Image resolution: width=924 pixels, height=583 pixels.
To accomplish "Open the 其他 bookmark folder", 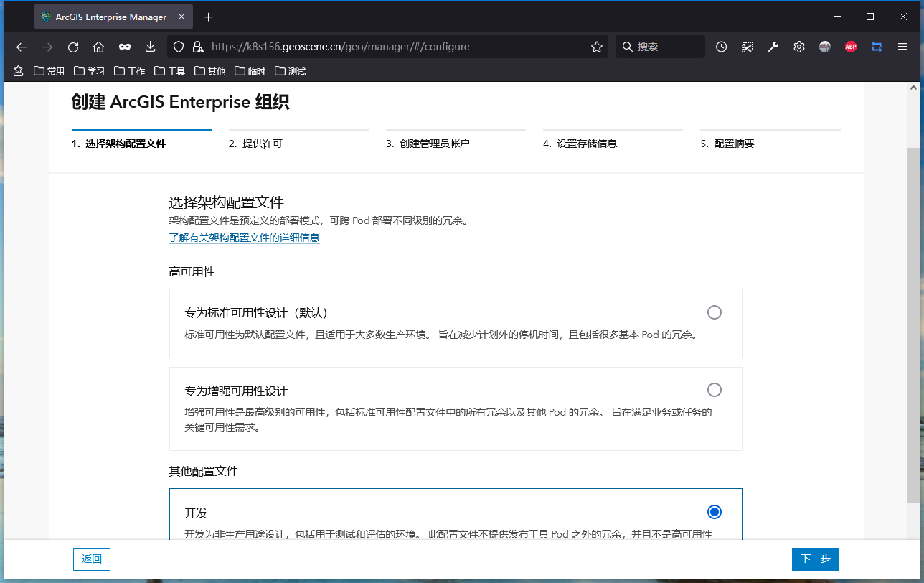I will pos(209,71).
